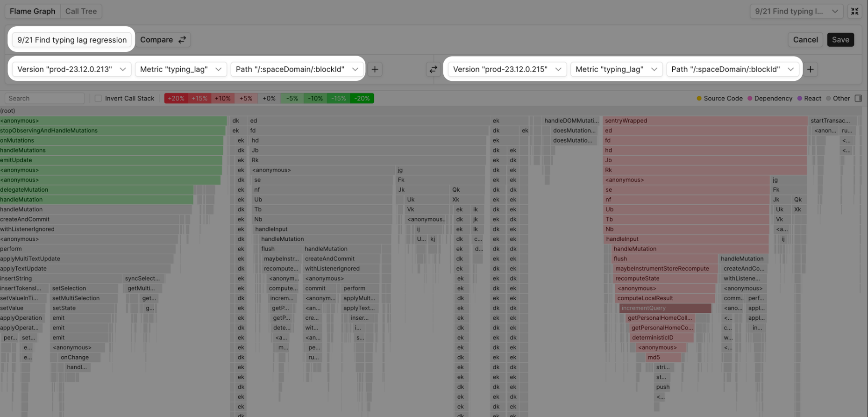Image resolution: width=868 pixels, height=417 pixels.
Task: Select the maybeInstrumentStoreRecompute frame
Action: click(665, 268)
